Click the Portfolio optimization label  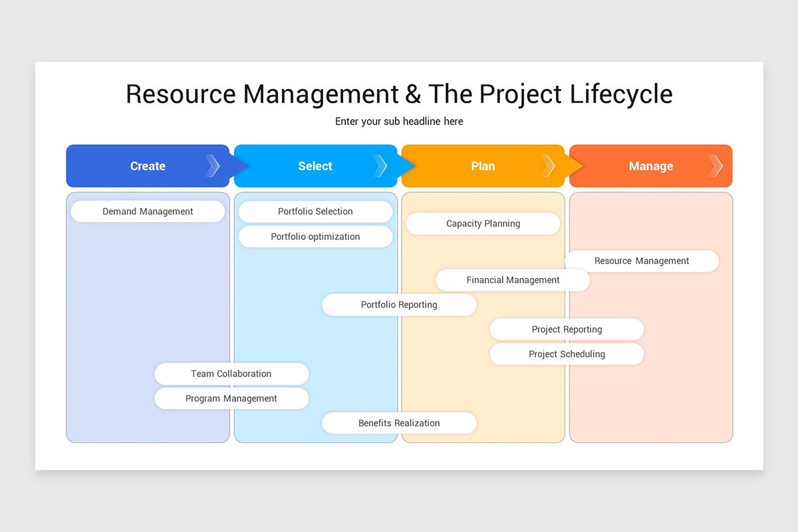315,236
